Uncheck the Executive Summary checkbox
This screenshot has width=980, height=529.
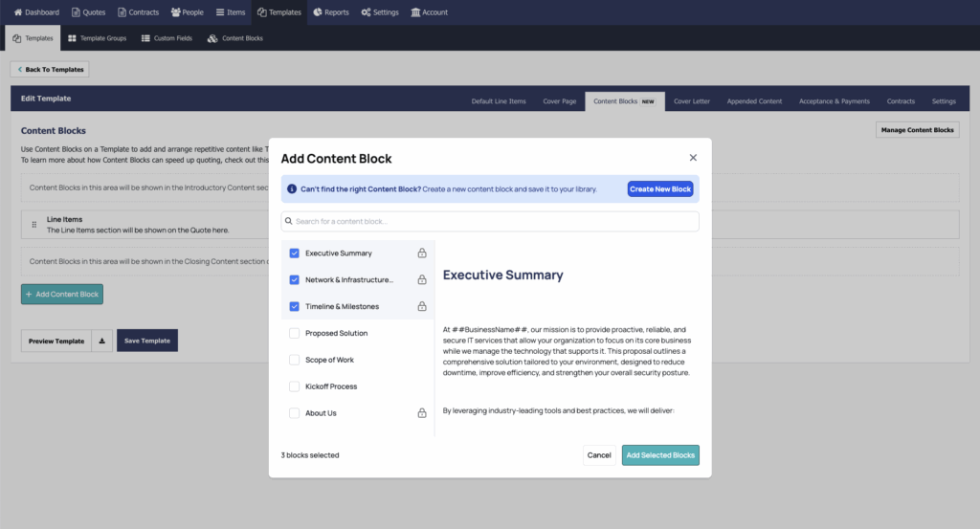tap(295, 253)
